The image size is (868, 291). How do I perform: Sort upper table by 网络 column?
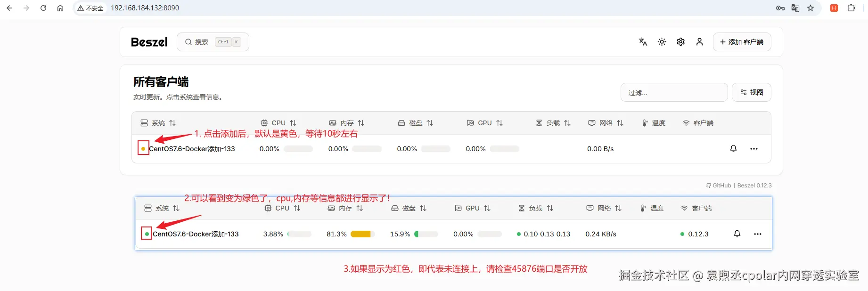tap(606, 123)
